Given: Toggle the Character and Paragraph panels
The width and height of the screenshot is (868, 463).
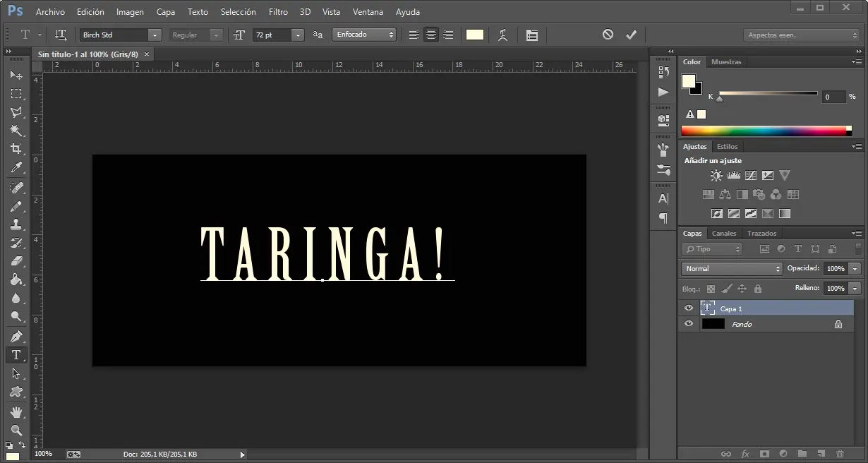Looking at the screenshot, I should point(532,35).
